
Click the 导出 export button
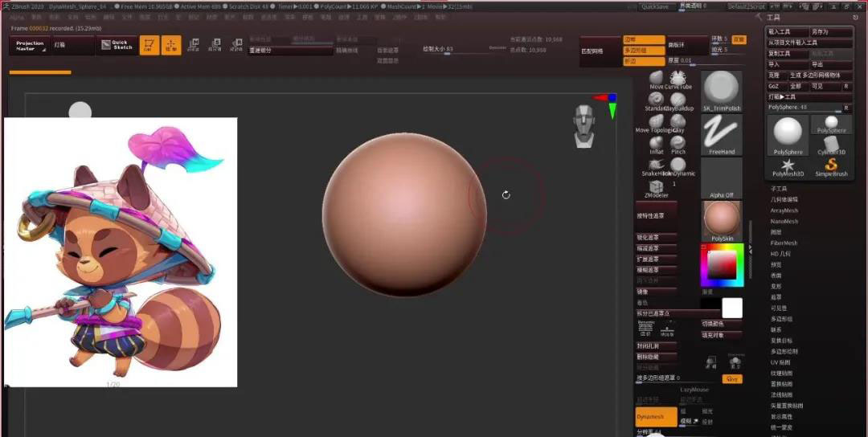tap(831, 64)
